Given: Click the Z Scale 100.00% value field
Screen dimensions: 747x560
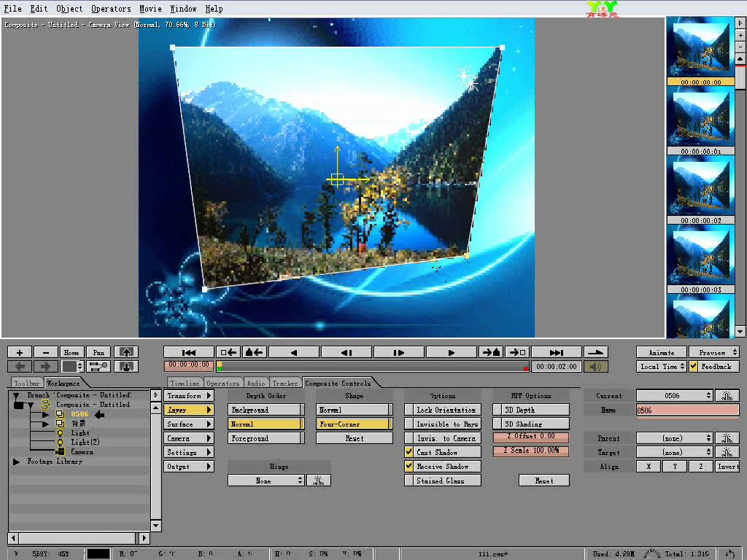Looking at the screenshot, I should [531, 451].
